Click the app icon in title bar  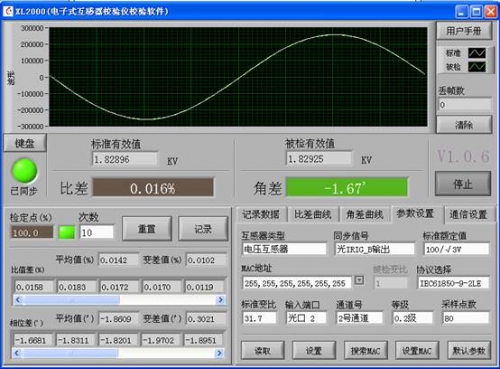[x=8, y=11]
